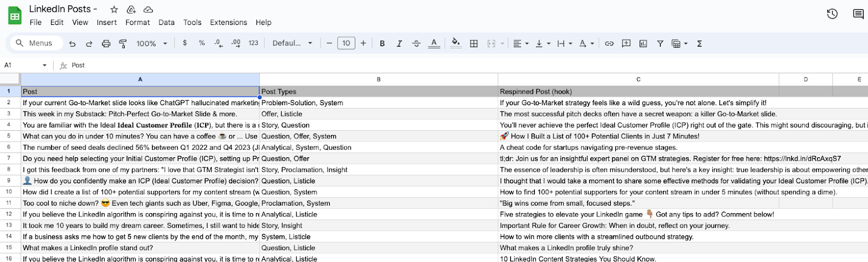The image size is (868, 262).
Task: Open the Data menu
Action: [x=167, y=22]
